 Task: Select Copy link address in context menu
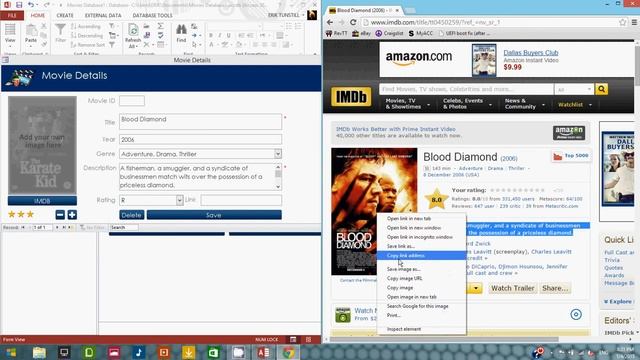pos(421,256)
